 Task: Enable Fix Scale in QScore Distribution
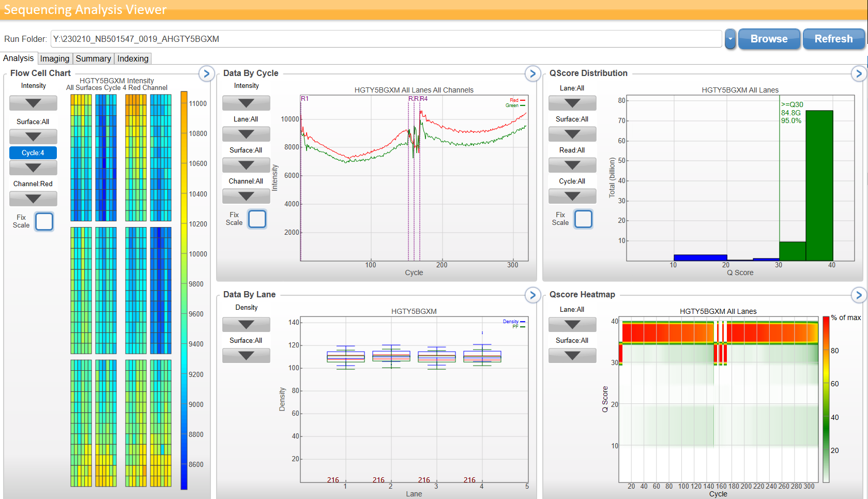pyautogui.click(x=583, y=219)
